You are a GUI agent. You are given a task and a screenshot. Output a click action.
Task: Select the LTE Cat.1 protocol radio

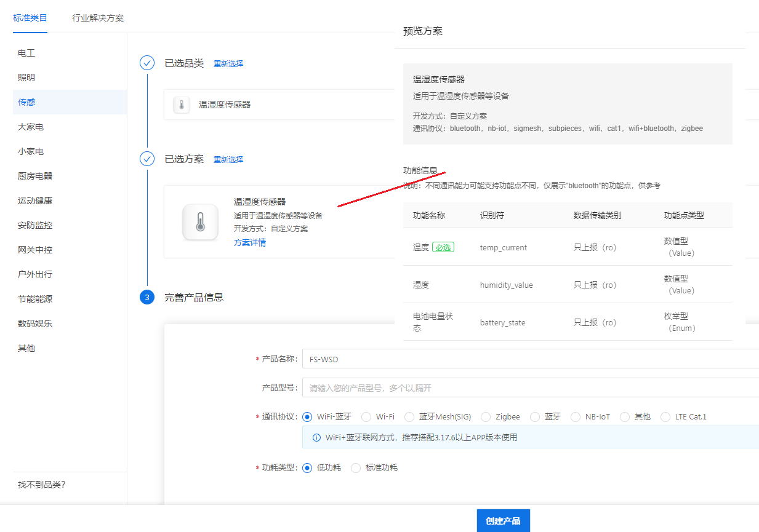(x=665, y=417)
